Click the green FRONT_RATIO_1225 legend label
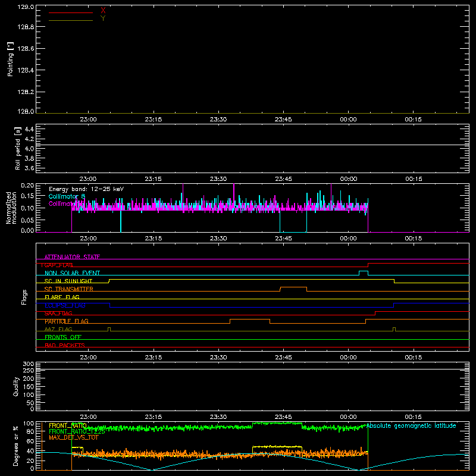476x476 pixels. tap(77, 431)
